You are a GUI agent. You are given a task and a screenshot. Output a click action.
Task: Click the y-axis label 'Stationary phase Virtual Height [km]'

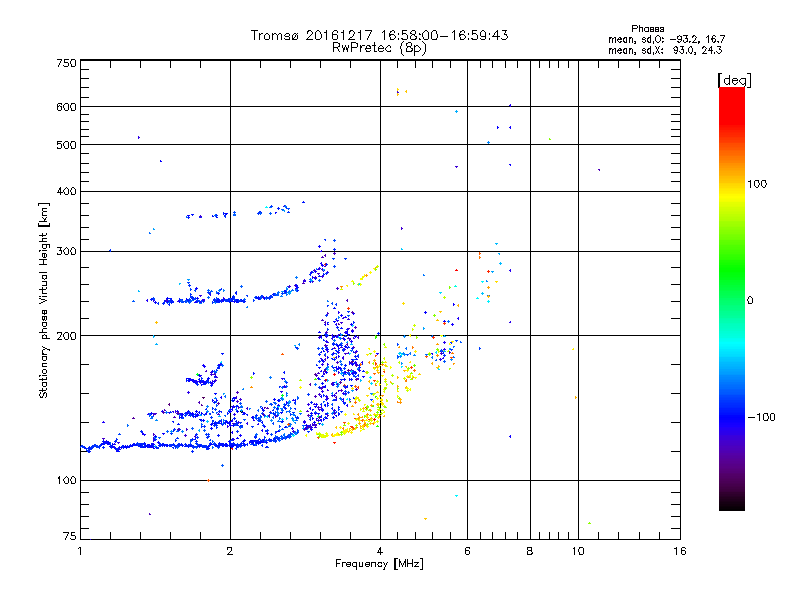(x=44, y=300)
